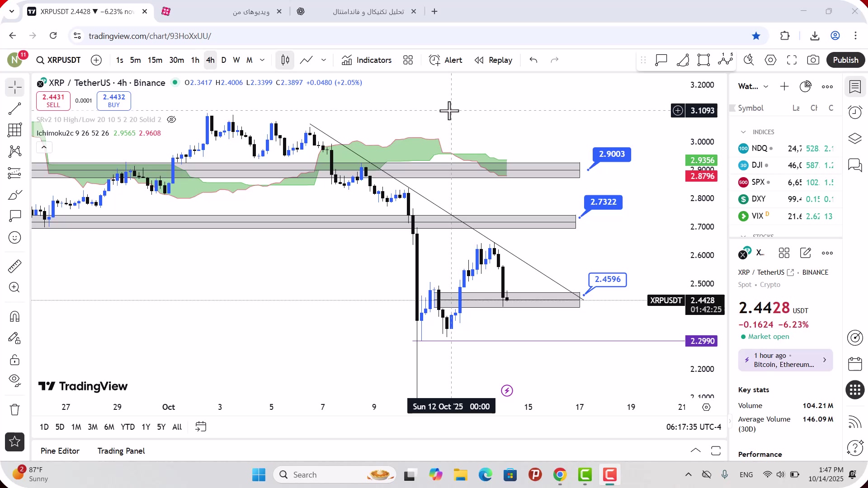Select the daily D timeframe

tap(223, 60)
